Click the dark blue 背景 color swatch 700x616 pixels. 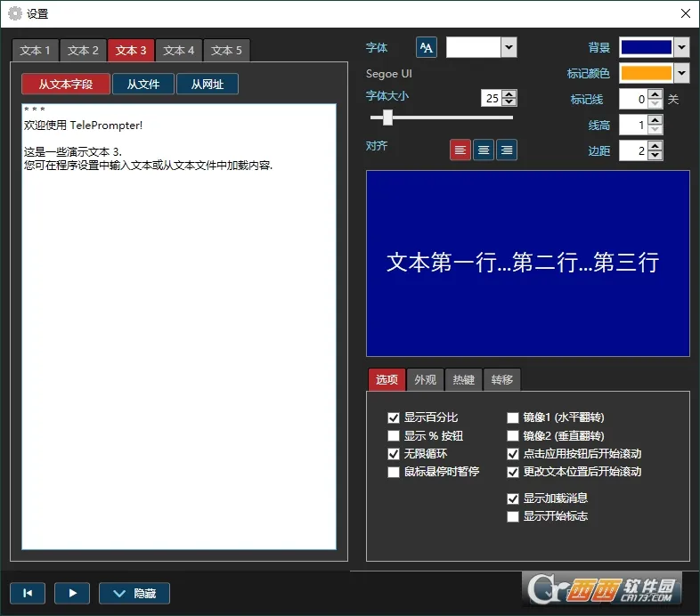pyautogui.click(x=647, y=47)
